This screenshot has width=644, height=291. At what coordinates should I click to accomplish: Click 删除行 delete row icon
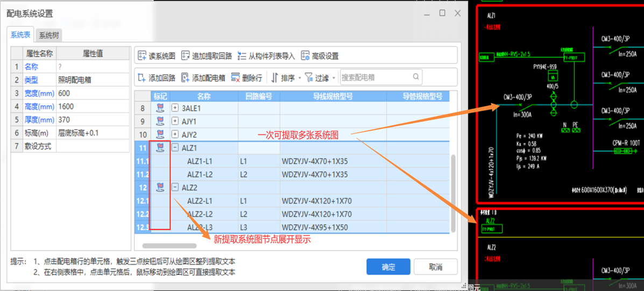pos(236,78)
